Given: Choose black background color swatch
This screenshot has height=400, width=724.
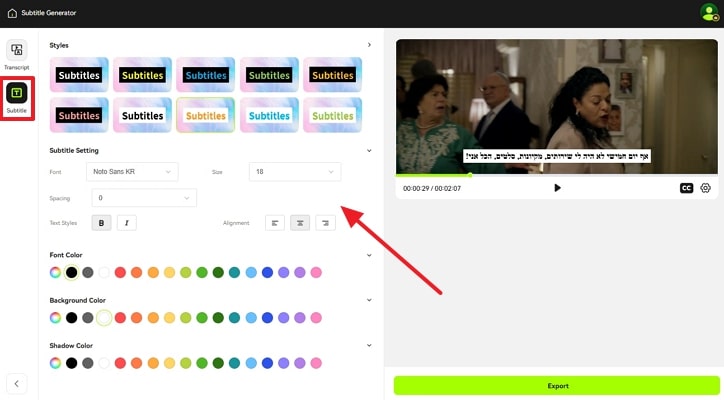Looking at the screenshot, I should click(x=72, y=318).
